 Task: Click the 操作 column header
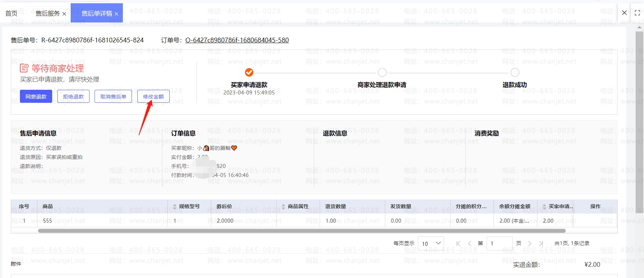coord(595,206)
